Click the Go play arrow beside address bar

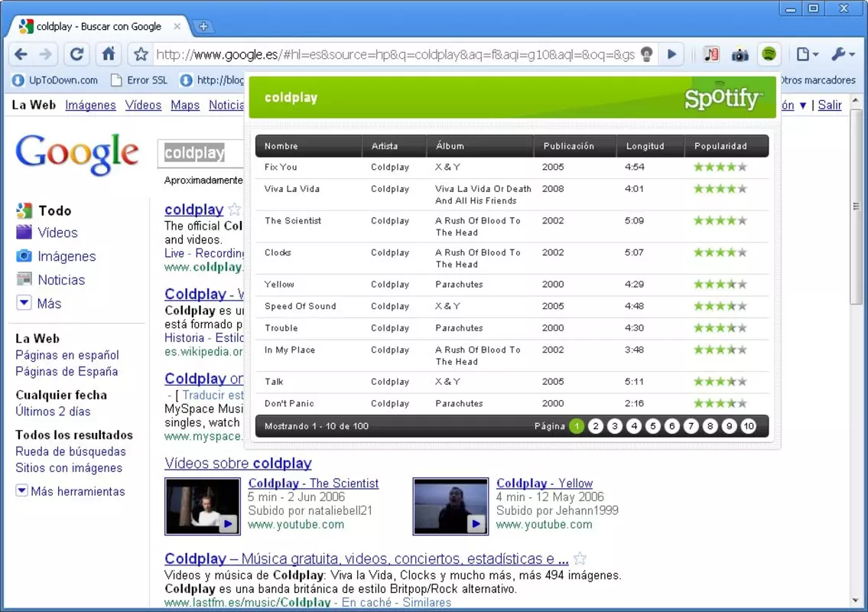pyautogui.click(x=671, y=54)
